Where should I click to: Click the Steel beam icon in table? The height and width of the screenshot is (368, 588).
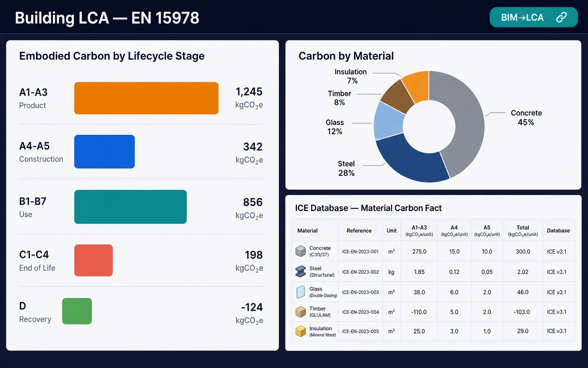[x=300, y=271]
